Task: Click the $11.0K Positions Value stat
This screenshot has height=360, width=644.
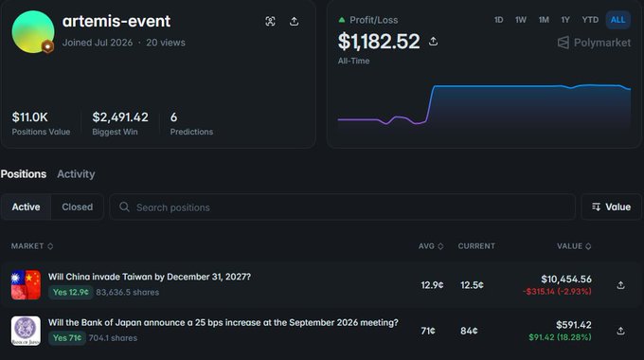Action: tap(41, 123)
